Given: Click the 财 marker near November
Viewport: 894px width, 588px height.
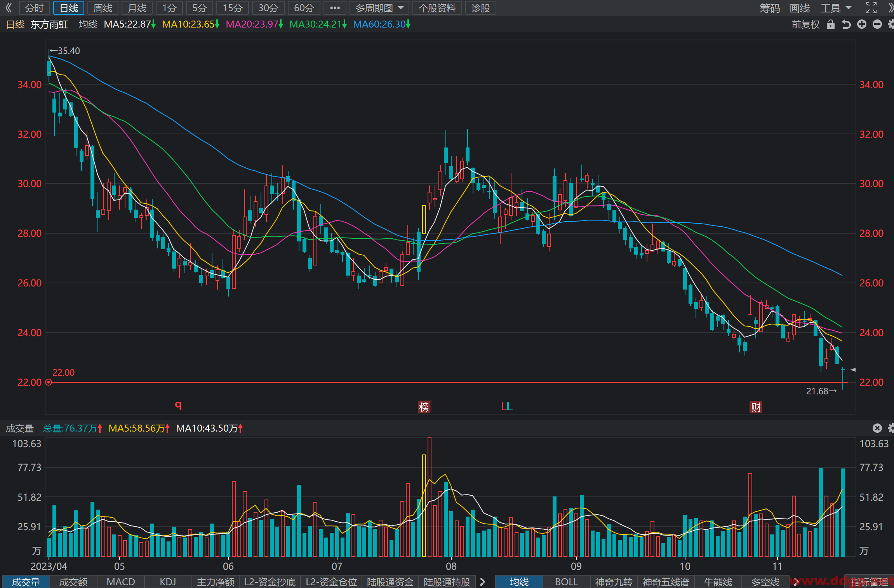Looking at the screenshot, I should point(756,407).
